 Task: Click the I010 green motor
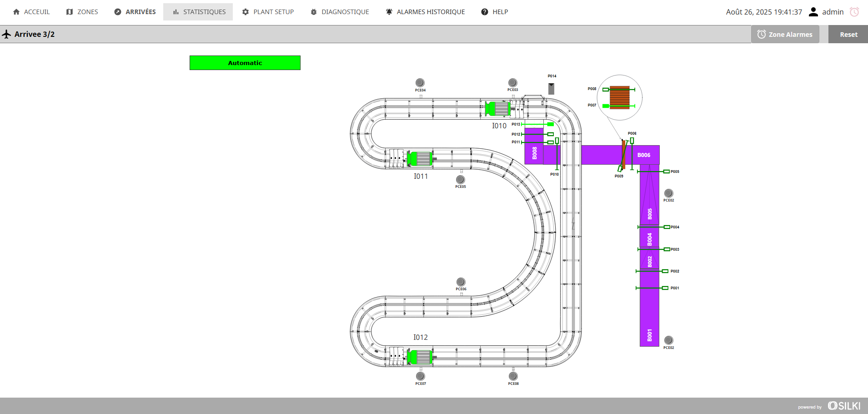click(497, 109)
